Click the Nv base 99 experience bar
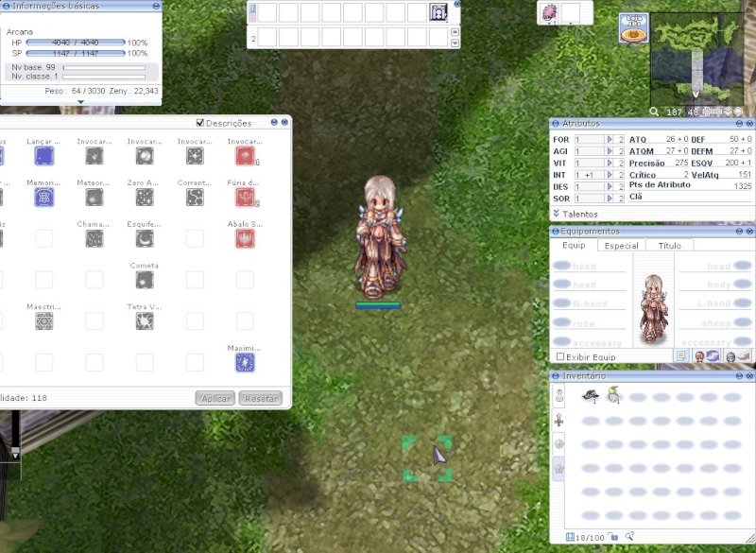The image size is (756, 553). (104, 67)
